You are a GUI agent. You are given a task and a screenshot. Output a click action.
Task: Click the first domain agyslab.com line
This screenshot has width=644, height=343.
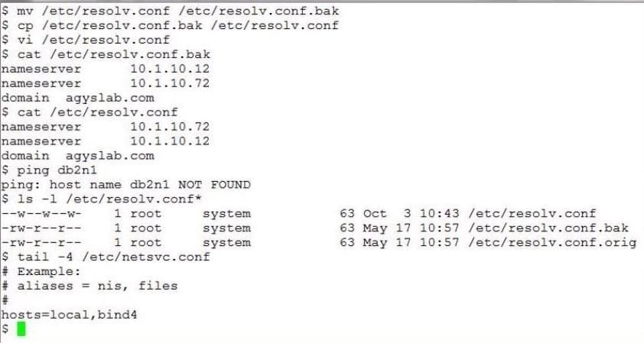tap(77, 98)
